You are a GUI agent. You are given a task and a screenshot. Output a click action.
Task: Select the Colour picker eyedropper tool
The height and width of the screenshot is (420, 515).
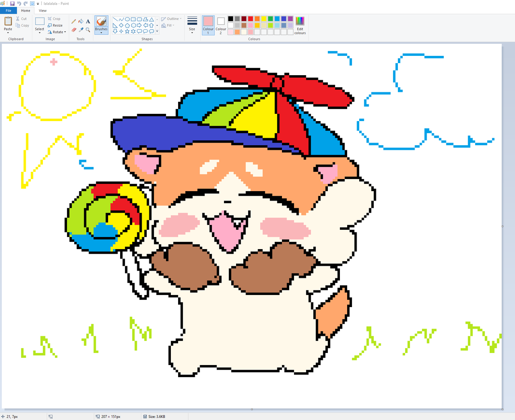point(81,30)
